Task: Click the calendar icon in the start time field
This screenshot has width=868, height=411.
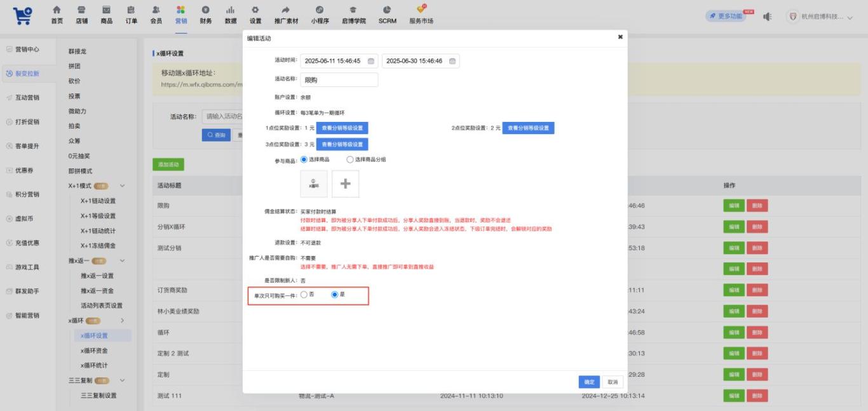Action: [371, 61]
